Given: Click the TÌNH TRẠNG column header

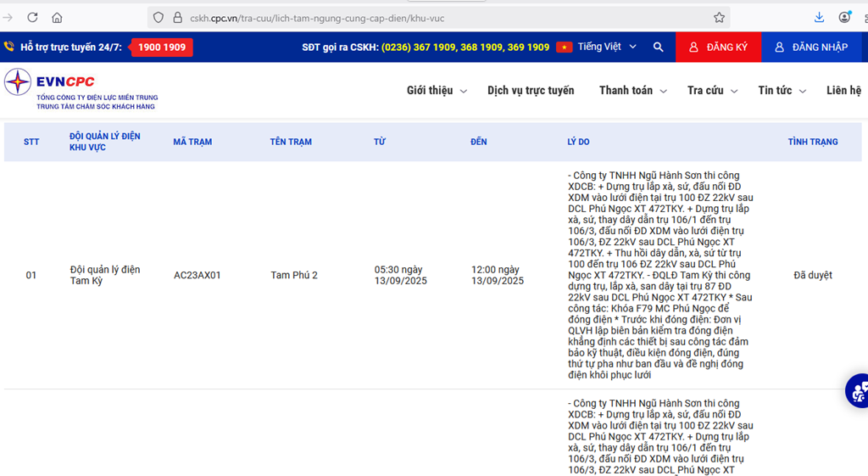Looking at the screenshot, I should pos(813,142).
